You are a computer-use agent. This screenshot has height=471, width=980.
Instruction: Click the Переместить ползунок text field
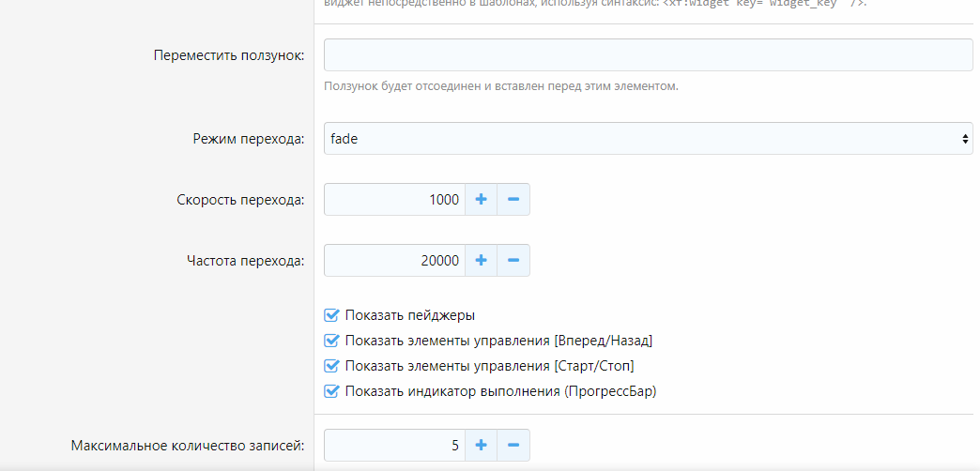click(x=648, y=55)
